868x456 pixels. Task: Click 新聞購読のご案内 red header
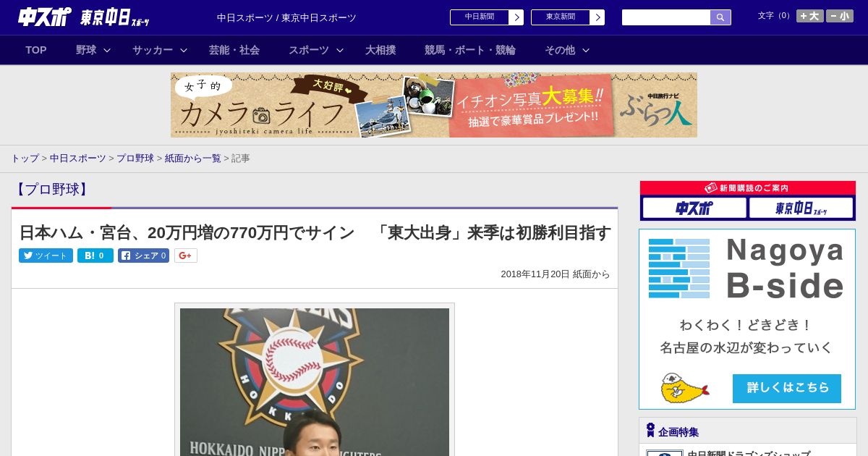pos(748,187)
